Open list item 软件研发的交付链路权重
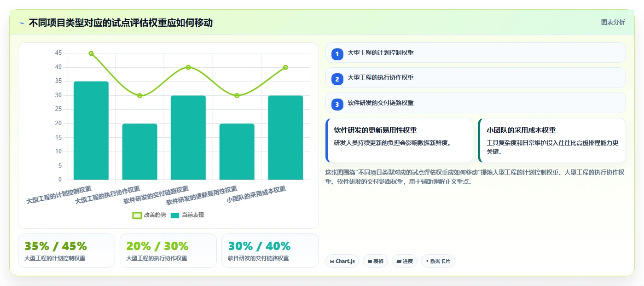Viewport: 644px width, 286px height. [x=476, y=103]
